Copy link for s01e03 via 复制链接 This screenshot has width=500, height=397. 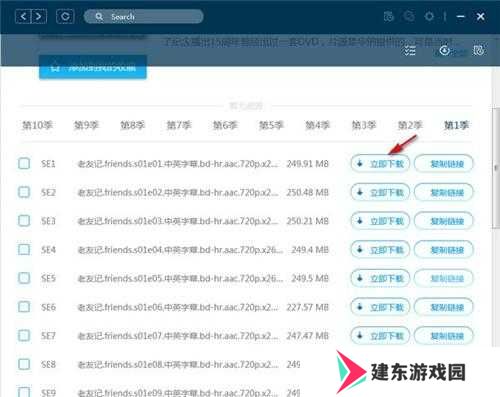(444, 221)
